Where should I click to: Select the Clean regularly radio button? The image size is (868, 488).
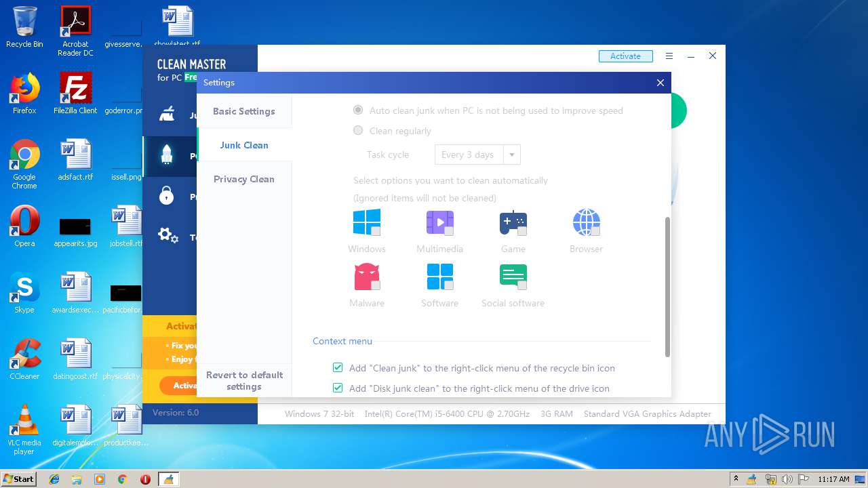(x=358, y=131)
